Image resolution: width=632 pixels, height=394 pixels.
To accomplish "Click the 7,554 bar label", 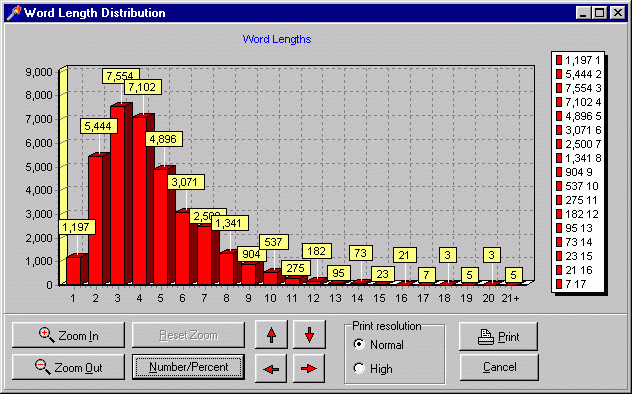I will click(121, 75).
